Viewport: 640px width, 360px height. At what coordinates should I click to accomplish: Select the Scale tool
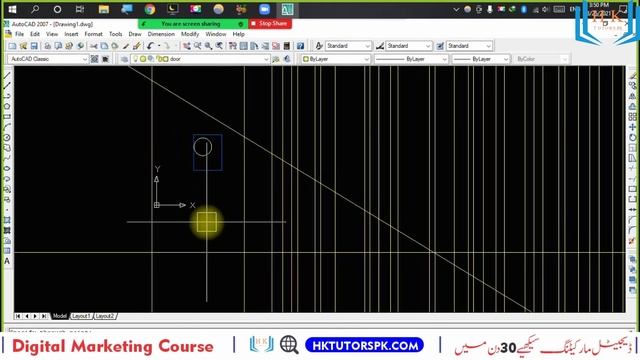point(633,148)
